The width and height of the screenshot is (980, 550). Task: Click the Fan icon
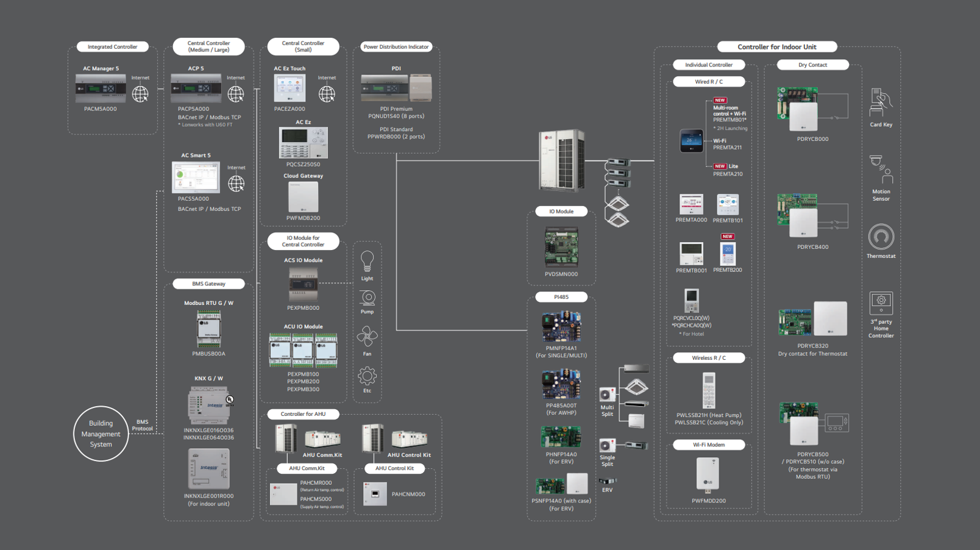[x=367, y=337]
